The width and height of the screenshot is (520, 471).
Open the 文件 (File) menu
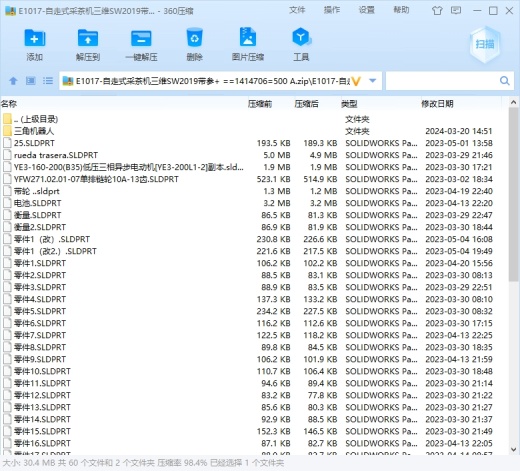coord(297,10)
